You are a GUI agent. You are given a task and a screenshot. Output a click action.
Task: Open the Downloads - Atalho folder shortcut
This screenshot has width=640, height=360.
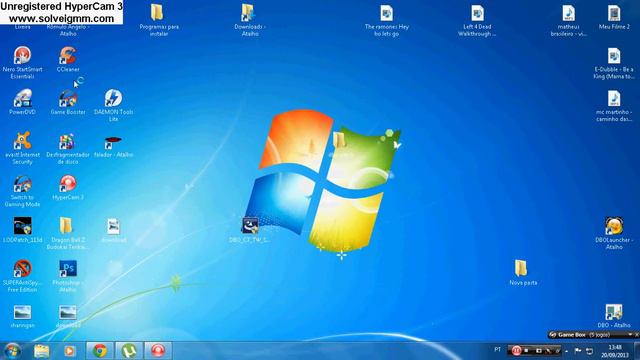pyautogui.click(x=250, y=20)
